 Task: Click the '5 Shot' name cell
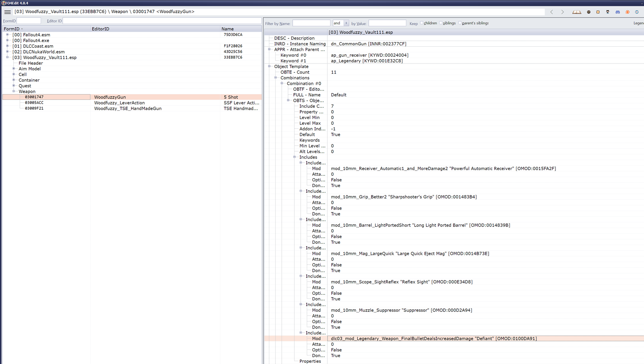click(231, 97)
